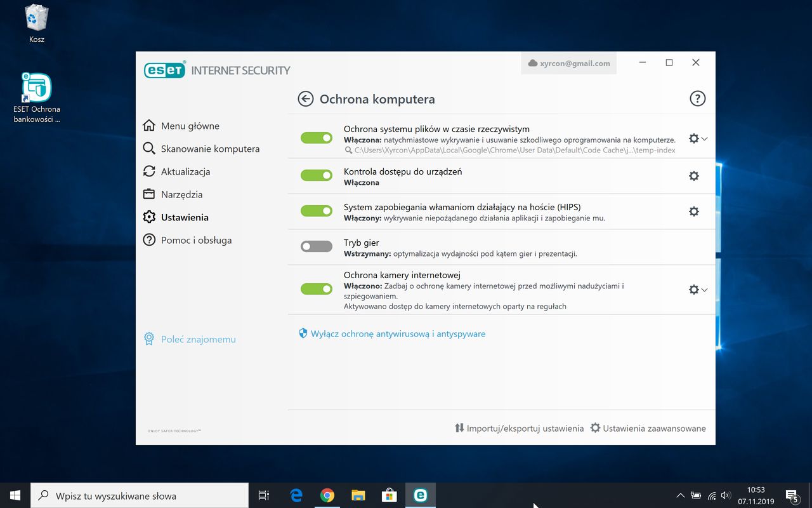Viewport: 812px width, 508px height.
Task: Click Wyłącz ochronę antywirusową i antyspyware
Action: pyautogui.click(x=392, y=333)
